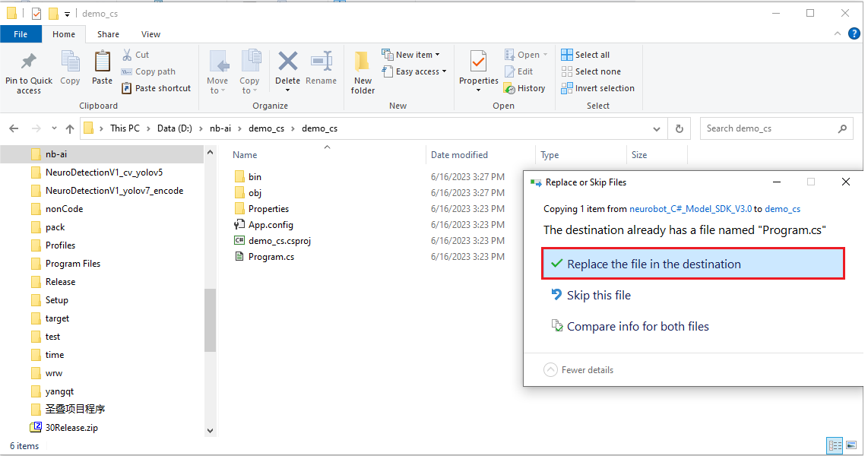868x459 pixels.
Task: Refresh the current folder
Action: point(680,128)
